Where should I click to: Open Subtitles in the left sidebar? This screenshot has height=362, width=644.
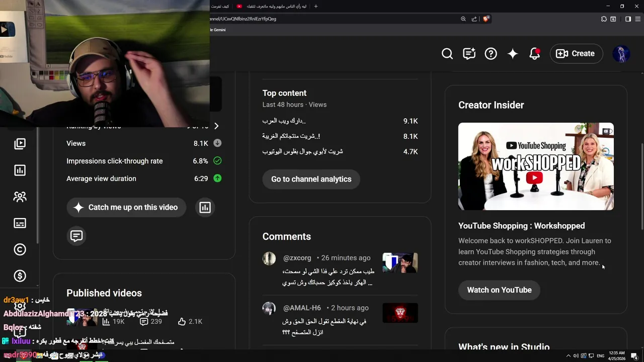pyautogui.click(x=20, y=223)
